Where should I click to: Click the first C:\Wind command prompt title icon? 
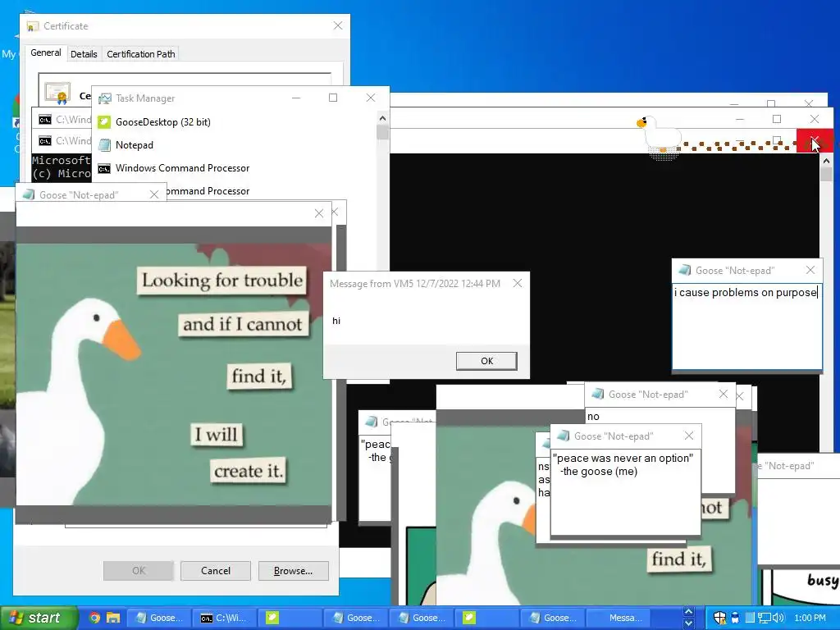45,120
